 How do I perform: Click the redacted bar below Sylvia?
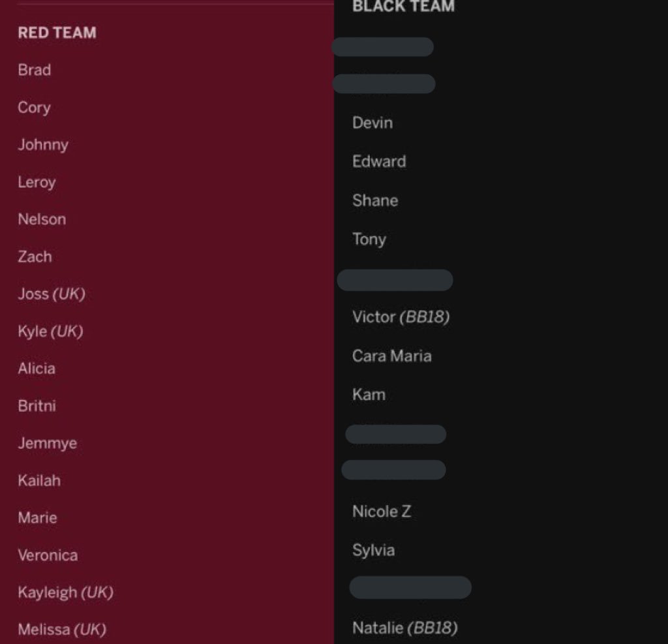(x=410, y=587)
